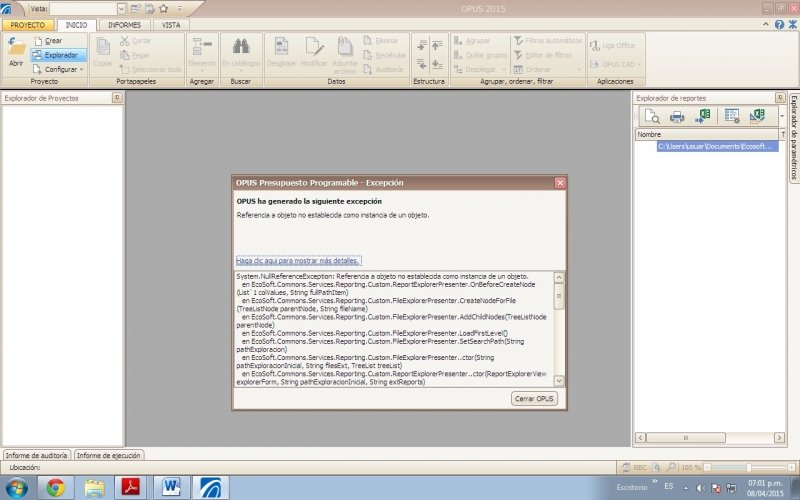Image resolution: width=800 pixels, height=500 pixels.
Task: Click the Excel design icon in reports toolbar
Action: coord(758,117)
